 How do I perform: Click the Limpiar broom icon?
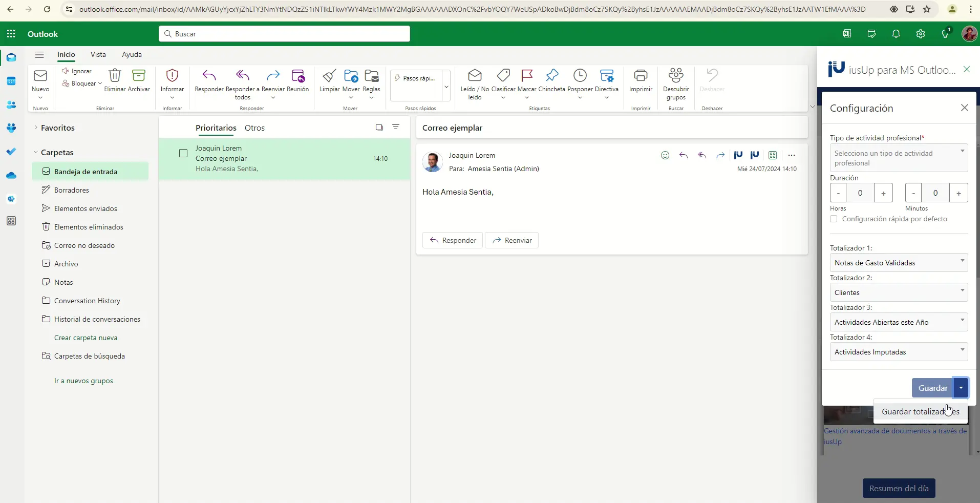(x=329, y=76)
